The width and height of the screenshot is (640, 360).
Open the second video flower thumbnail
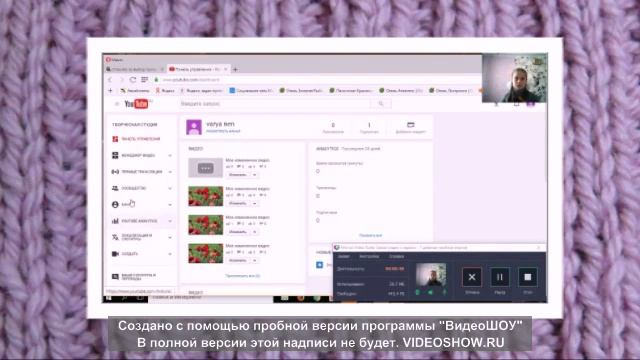[205, 196]
